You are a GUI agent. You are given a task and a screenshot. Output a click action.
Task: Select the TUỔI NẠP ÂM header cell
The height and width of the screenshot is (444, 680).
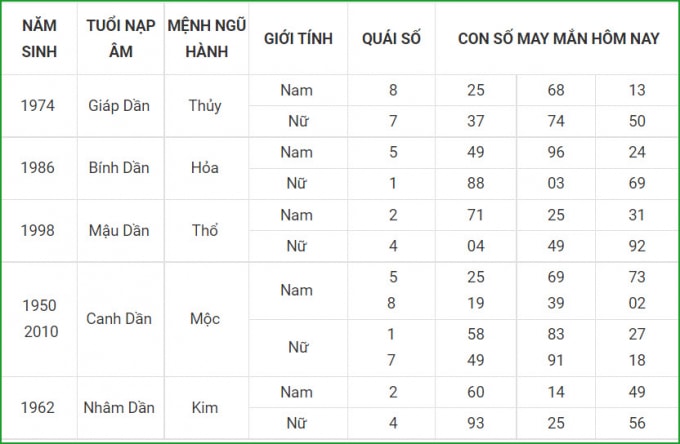point(121,39)
